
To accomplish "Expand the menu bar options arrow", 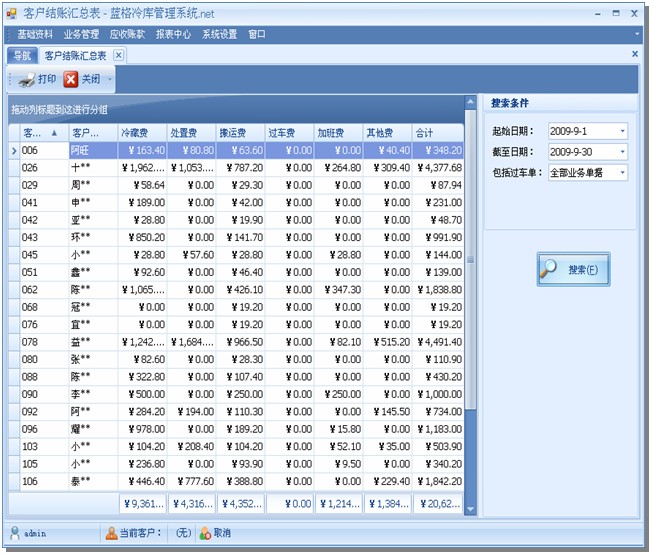I will [x=637, y=34].
